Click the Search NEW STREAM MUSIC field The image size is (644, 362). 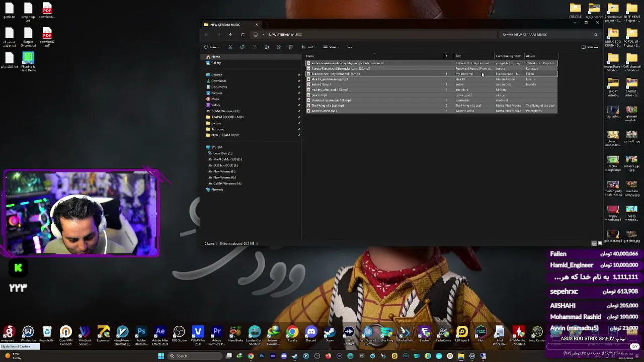click(x=550, y=35)
